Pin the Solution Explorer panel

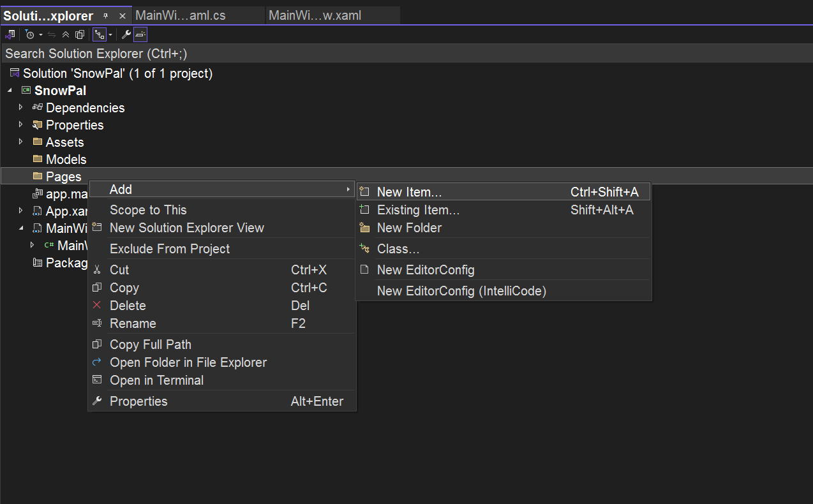pos(106,15)
